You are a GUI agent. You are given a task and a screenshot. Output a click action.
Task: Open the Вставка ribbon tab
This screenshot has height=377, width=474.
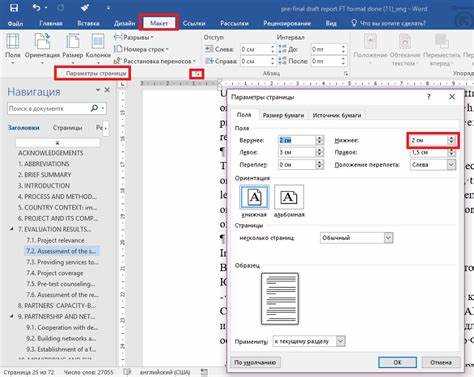(x=88, y=23)
